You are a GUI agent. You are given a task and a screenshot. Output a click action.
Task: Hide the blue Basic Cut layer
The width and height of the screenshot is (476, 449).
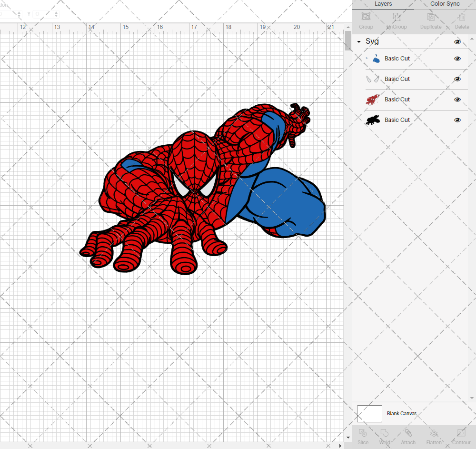pos(457,59)
